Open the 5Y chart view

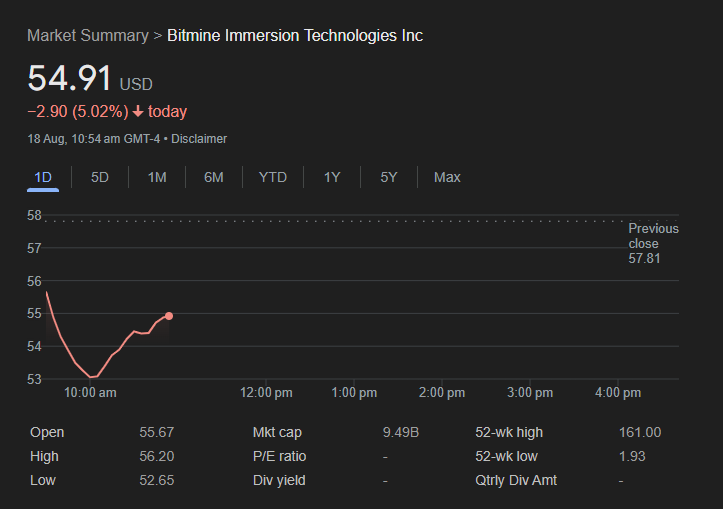pyautogui.click(x=389, y=178)
